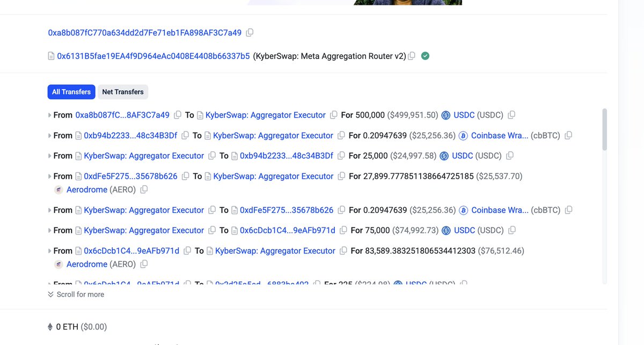Expand the transfer row for 75,000 USDC
The image size is (644, 345).
tap(49, 230)
